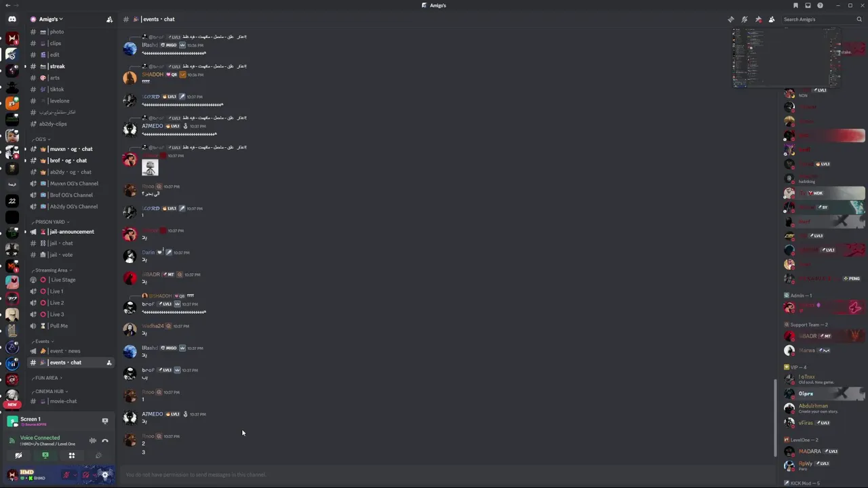Open the stream preview thumbnail
This screenshot has width=868, height=488.
[786, 58]
